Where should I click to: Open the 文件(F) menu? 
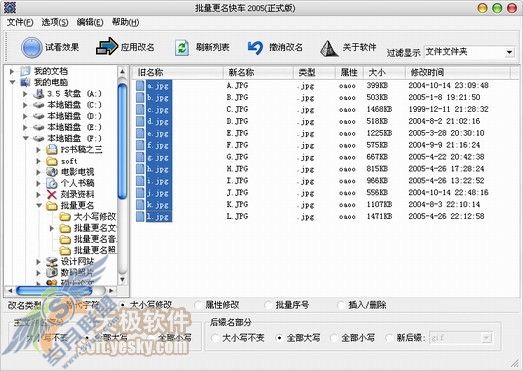coord(20,22)
